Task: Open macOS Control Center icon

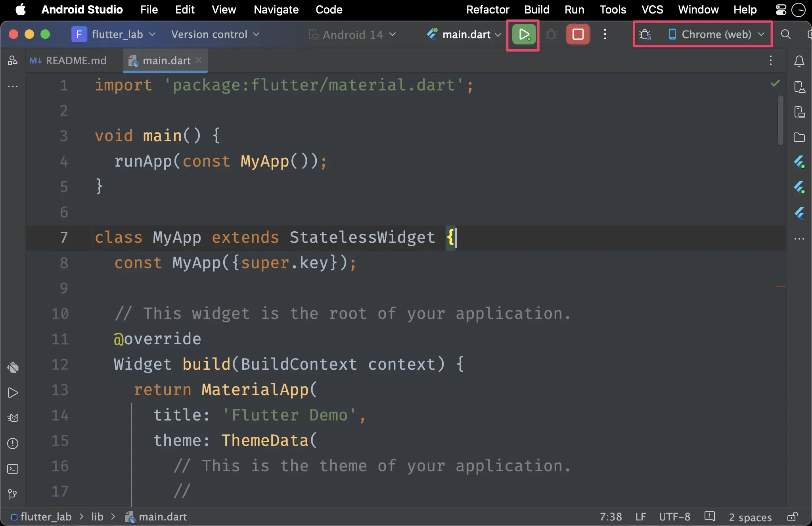Action: click(781, 10)
